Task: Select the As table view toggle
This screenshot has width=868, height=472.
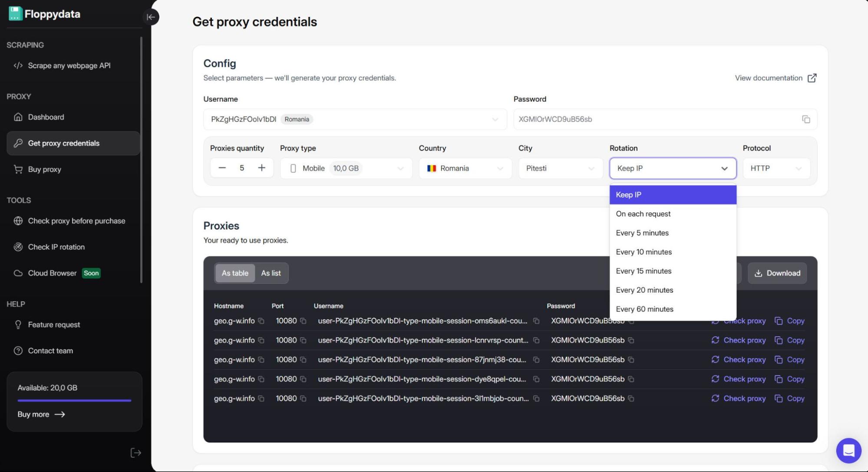Action: 235,273
